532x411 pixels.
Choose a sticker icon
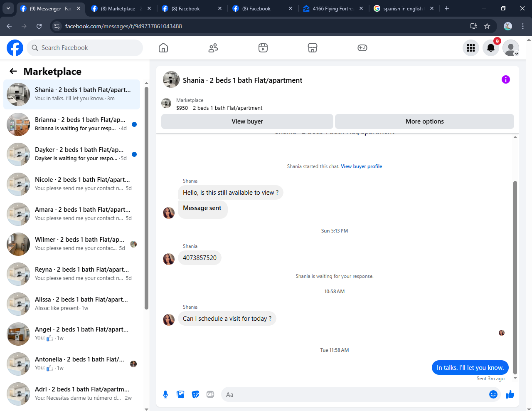195,394
